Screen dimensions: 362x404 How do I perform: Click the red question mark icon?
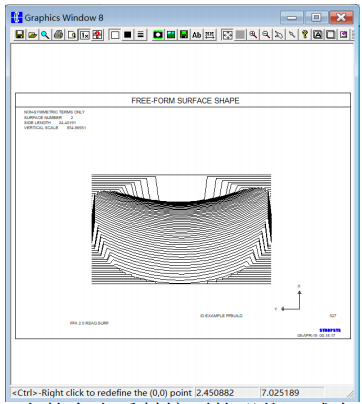pos(98,34)
